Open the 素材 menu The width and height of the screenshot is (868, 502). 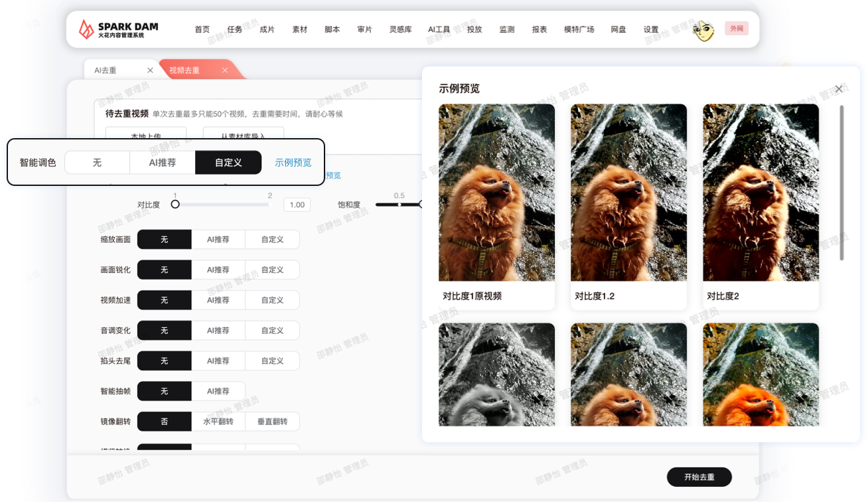coord(300,30)
